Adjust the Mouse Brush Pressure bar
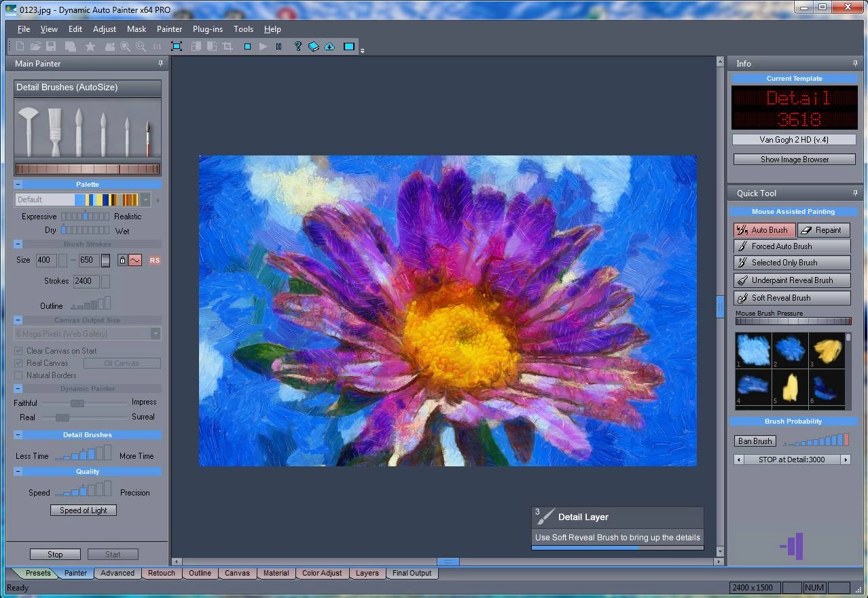868x598 pixels. click(793, 322)
